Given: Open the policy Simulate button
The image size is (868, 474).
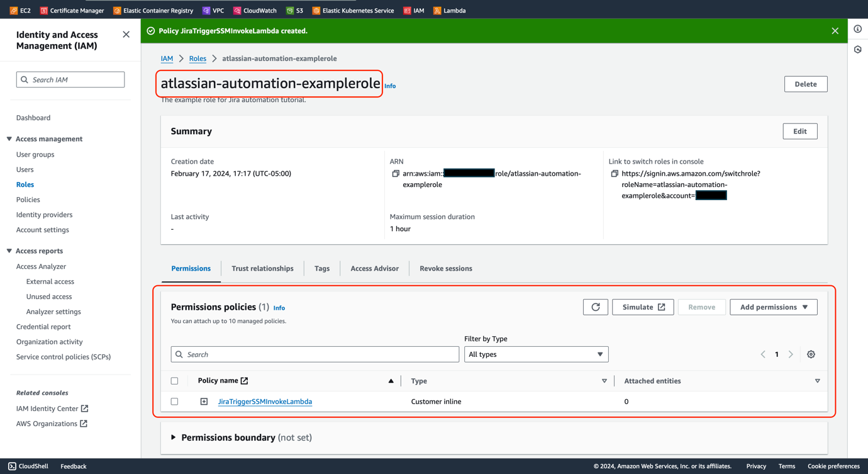Looking at the screenshot, I should coord(643,307).
